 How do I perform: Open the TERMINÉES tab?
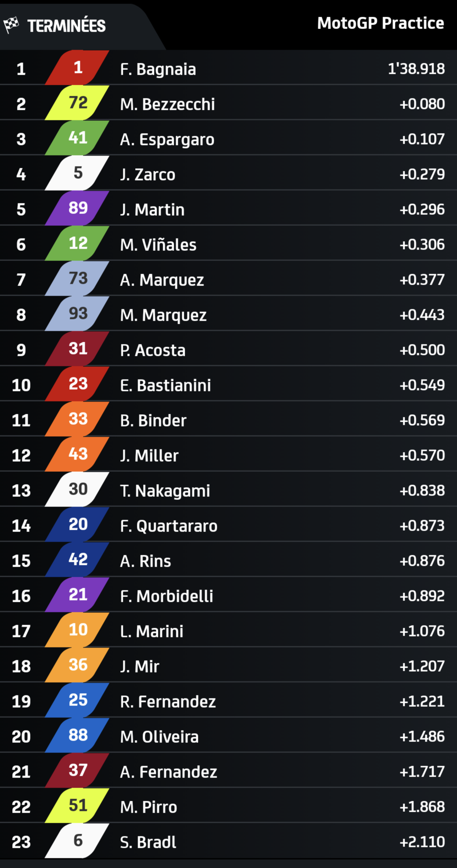coord(66,25)
